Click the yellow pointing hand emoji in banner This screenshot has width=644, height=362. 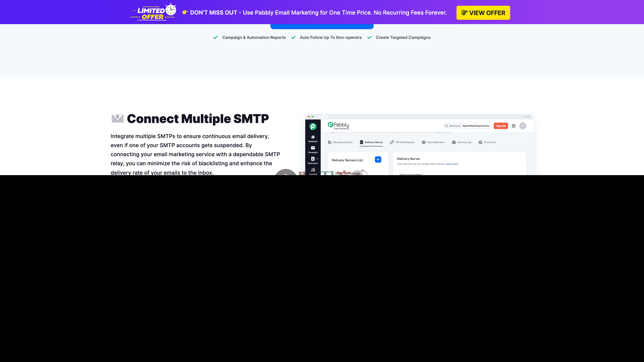[185, 12]
